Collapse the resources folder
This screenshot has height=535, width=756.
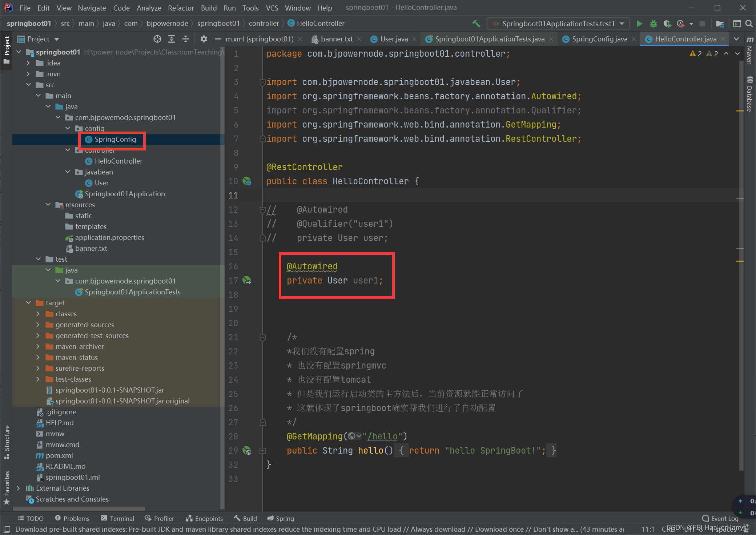(x=48, y=205)
